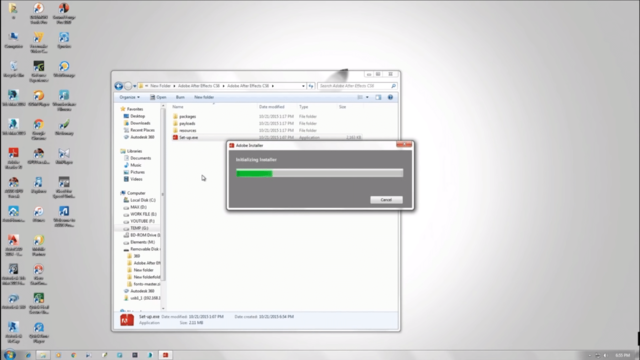Viewport: 640px width, 360px height.
Task: Click the address bar refresh button
Action: pos(311,86)
